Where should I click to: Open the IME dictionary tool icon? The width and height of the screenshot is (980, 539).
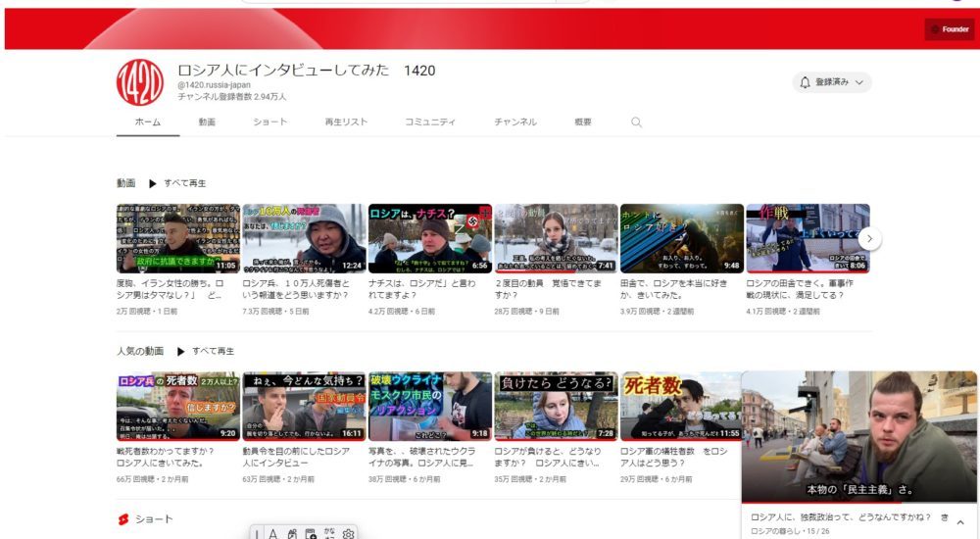click(311, 533)
